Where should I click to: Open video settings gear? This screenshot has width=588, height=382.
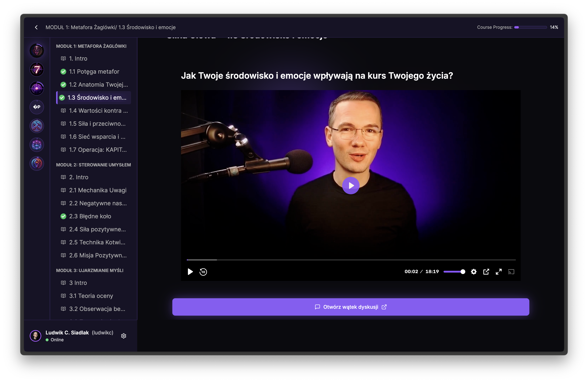474,272
